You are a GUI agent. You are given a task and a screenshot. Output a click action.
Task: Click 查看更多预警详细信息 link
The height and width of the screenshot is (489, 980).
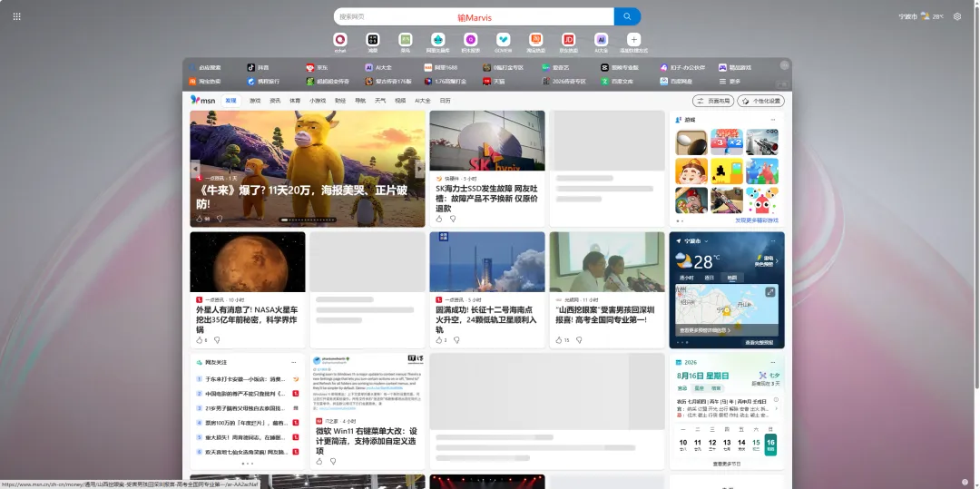705,329
